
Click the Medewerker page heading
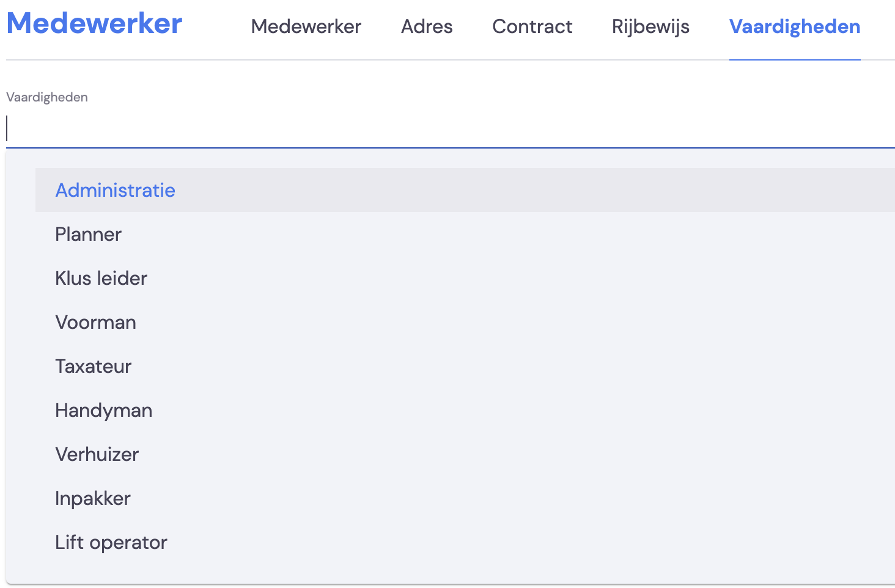[94, 23]
